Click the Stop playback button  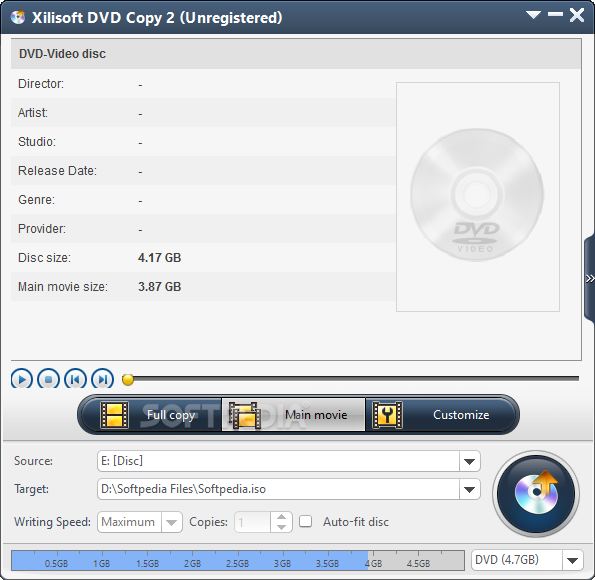(49, 379)
